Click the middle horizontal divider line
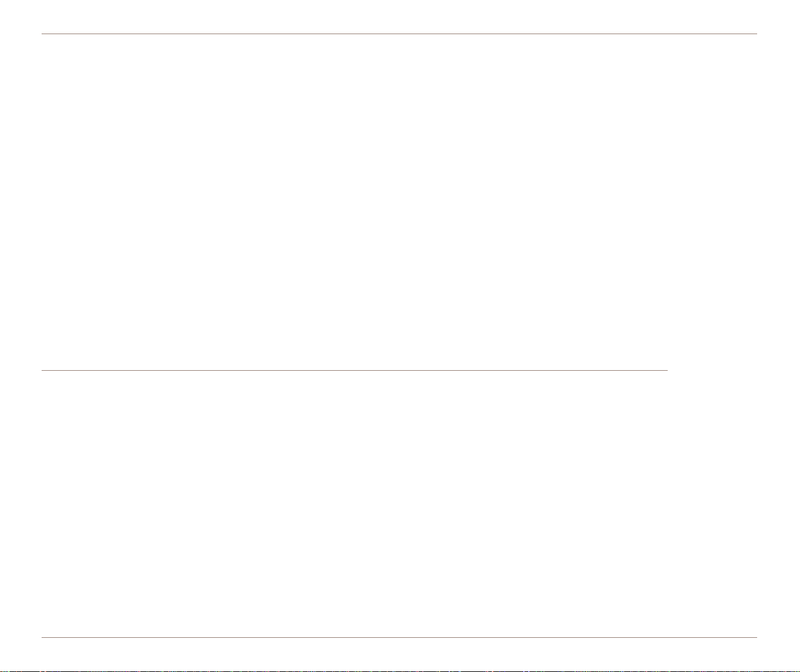 point(354,370)
